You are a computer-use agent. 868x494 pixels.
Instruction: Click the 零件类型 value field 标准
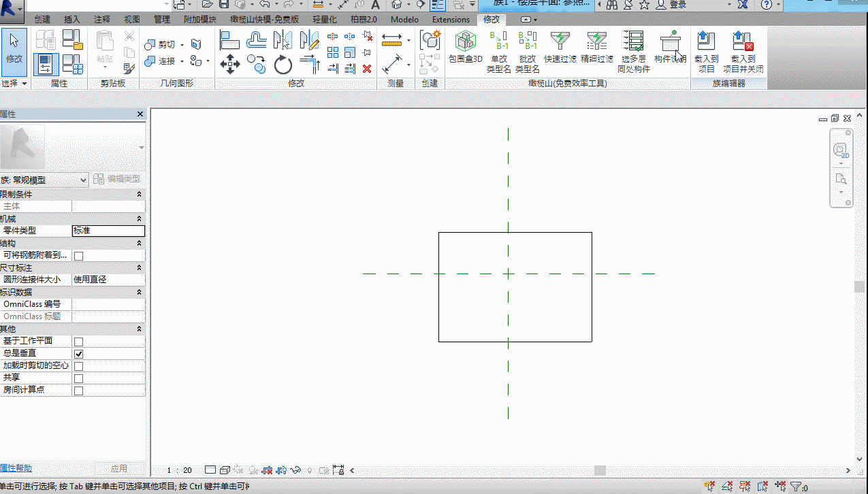[x=108, y=231]
